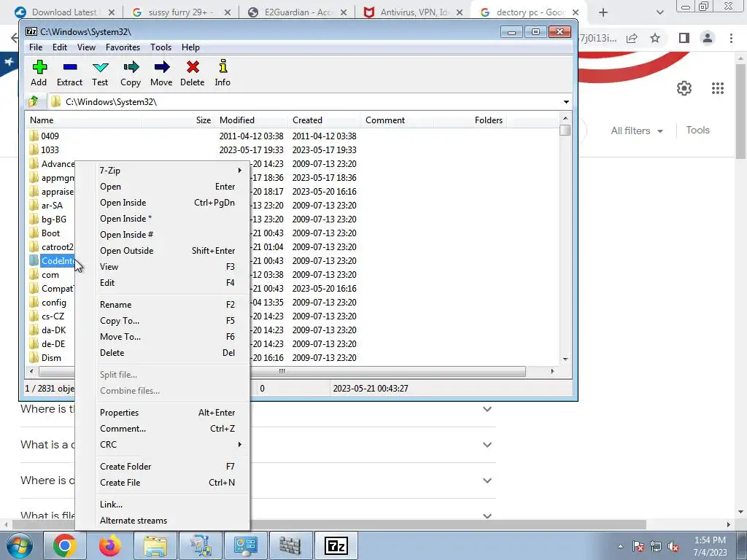Click the network tray icon
The height and width of the screenshot is (560, 747).
[x=656, y=547]
